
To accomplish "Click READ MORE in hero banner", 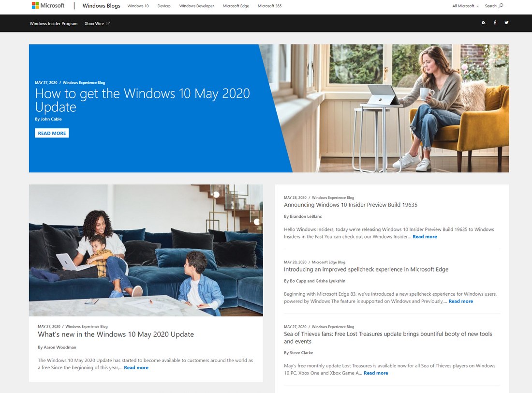I will point(52,133).
